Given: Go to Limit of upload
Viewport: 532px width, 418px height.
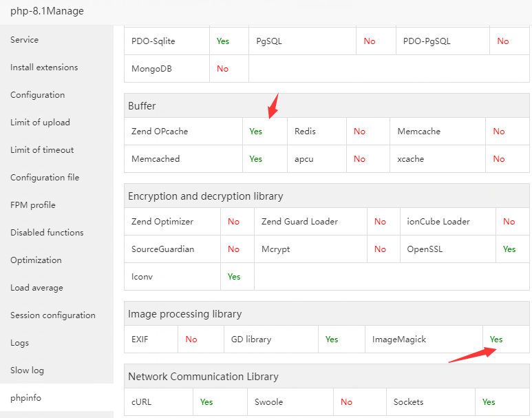Looking at the screenshot, I should coord(40,123).
